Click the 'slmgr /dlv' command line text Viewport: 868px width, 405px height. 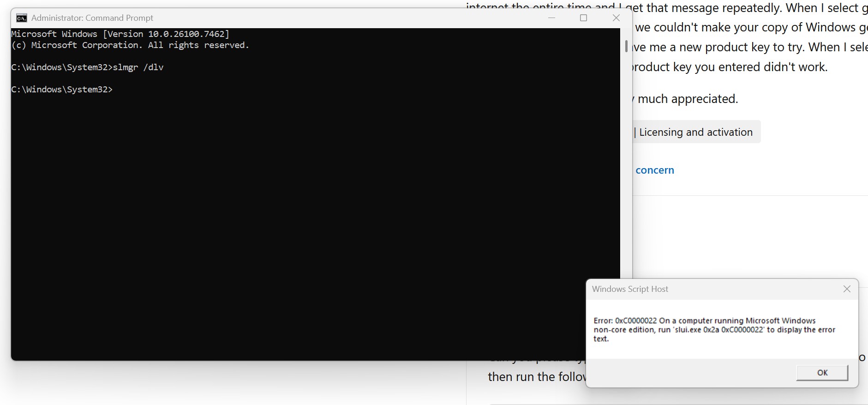(x=138, y=67)
